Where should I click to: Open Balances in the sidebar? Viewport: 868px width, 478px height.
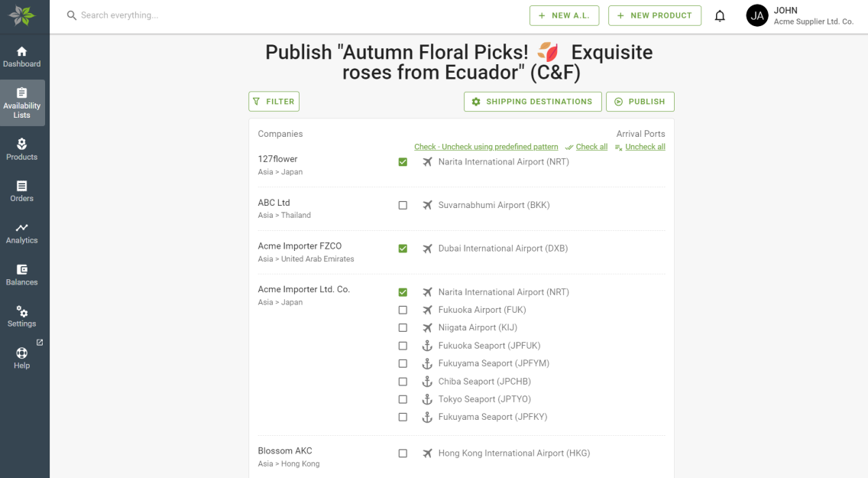(22, 275)
